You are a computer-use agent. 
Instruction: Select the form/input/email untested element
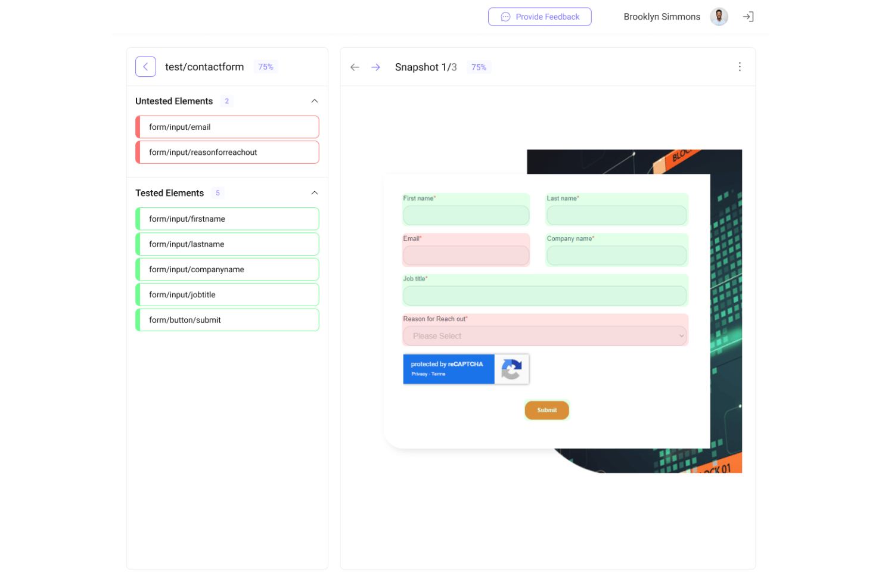pos(227,127)
